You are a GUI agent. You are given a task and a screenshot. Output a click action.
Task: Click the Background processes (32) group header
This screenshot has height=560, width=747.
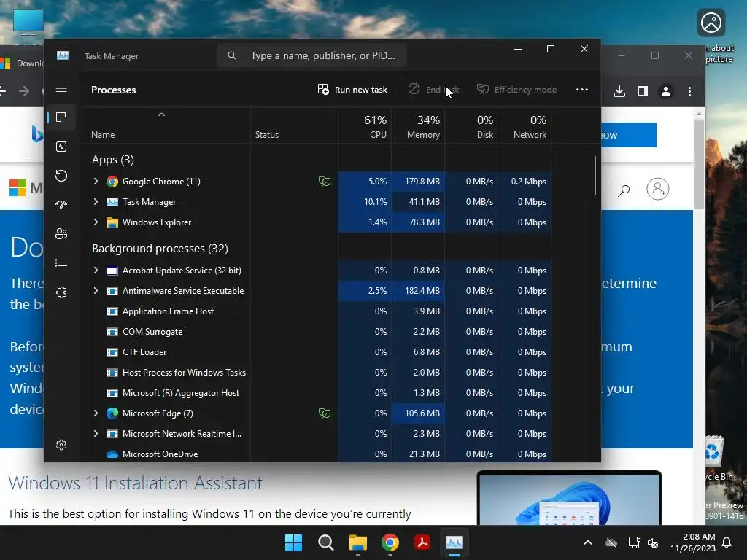[160, 249]
